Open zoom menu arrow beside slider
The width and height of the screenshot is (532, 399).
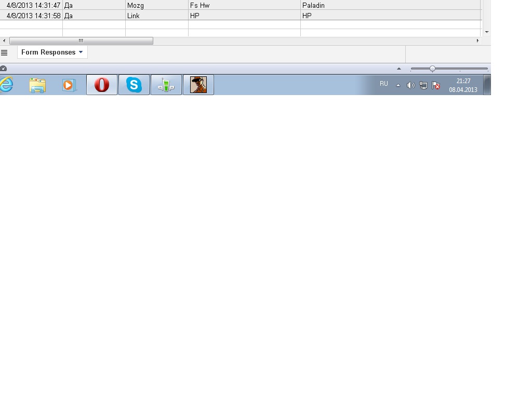(x=399, y=69)
